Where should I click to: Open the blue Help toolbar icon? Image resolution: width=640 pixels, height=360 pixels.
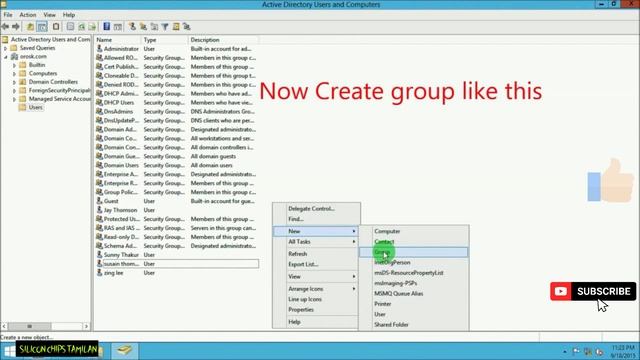[x=107, y=27]
